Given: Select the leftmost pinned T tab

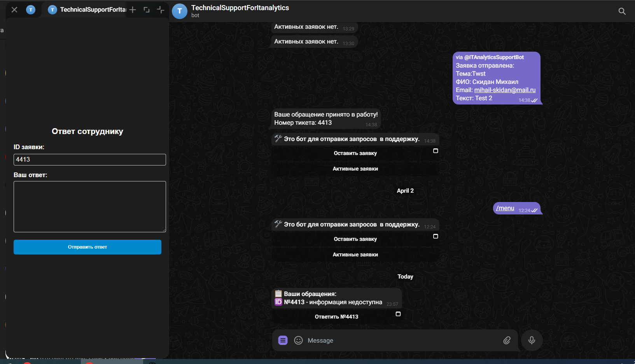Looking at the screenshot, I should 30,9.
